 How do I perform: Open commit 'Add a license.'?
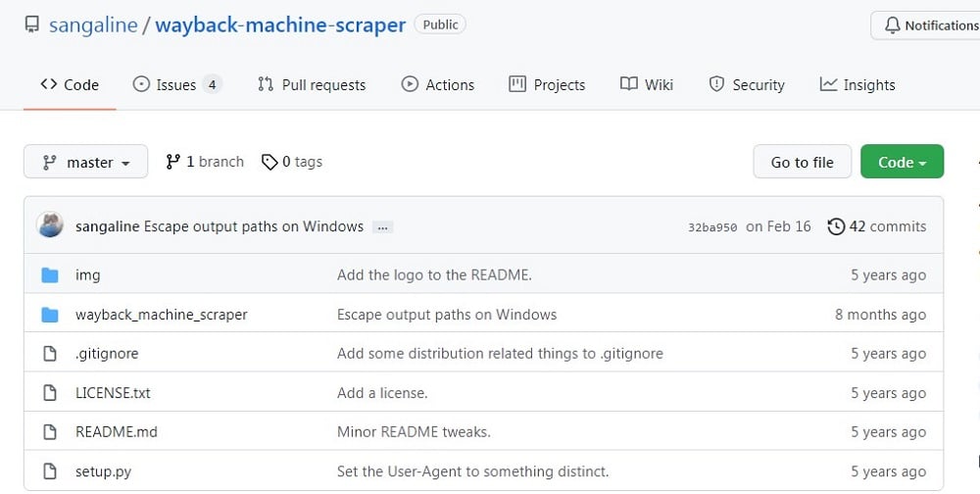[382, 393]
